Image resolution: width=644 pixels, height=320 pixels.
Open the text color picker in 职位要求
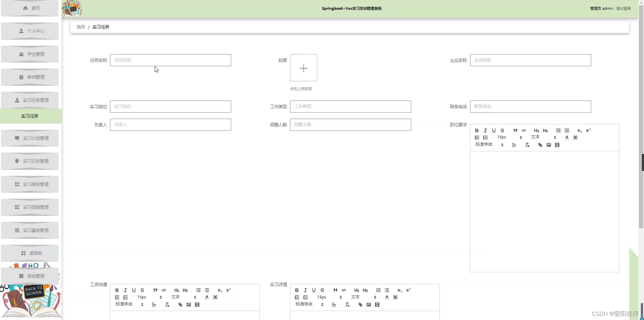(567, 137)
